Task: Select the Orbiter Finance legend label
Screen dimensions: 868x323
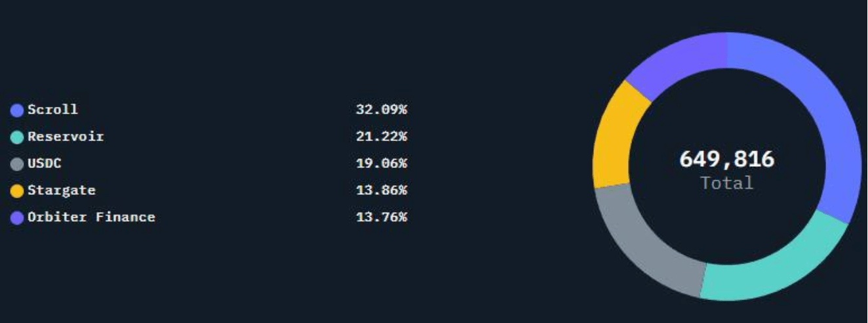Action: [x=91, y=217]
